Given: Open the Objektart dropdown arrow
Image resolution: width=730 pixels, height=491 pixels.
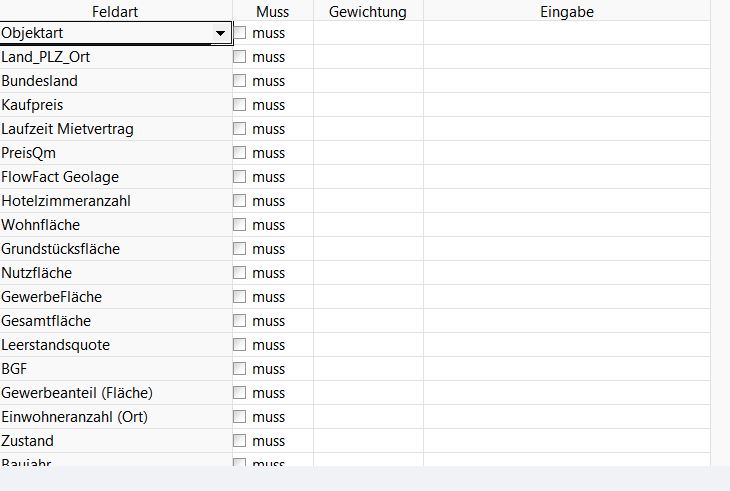Looking at the screenshot, I should (x=220, y=33).
